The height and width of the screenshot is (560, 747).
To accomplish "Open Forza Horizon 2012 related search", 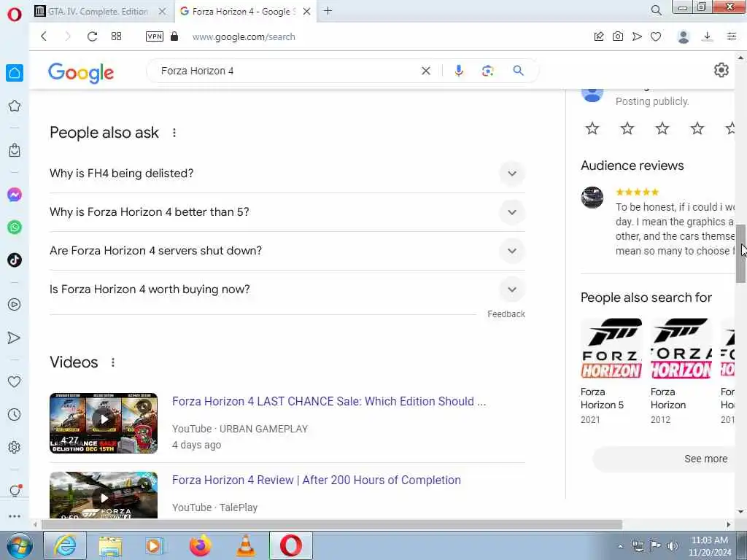I will pyautogui.click(x=681, y=370).
